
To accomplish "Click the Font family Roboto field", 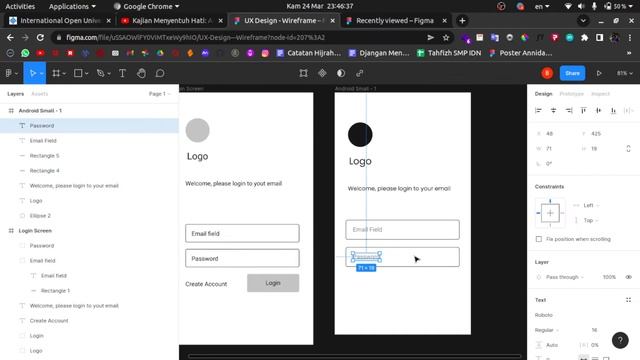I will [544, 315].
